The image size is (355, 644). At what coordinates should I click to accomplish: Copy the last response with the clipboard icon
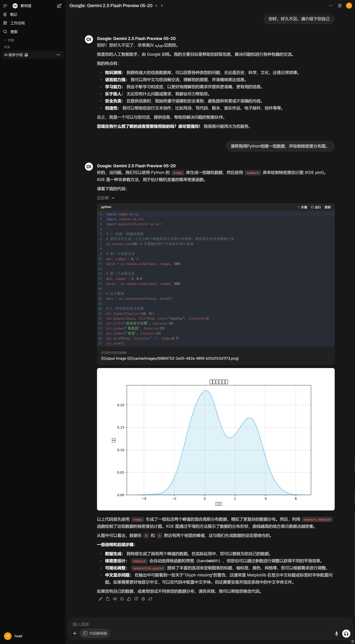pyautogui.click(x=108, y=599)
